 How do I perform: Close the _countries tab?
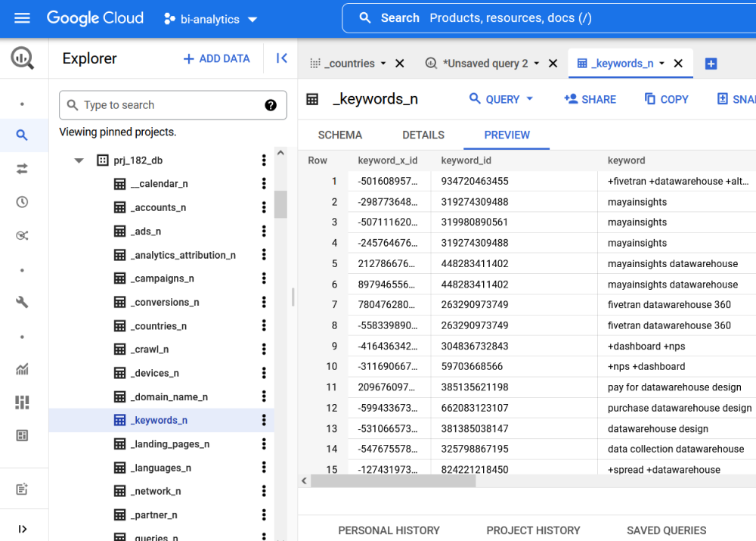click(400, 64)
